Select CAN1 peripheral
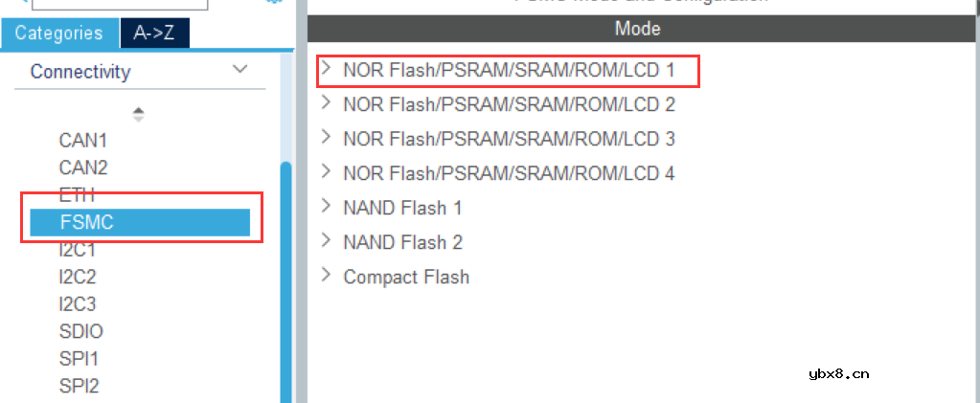Viewport: 980px width, 403px height. pyautogui.click(x=83, y=140)
